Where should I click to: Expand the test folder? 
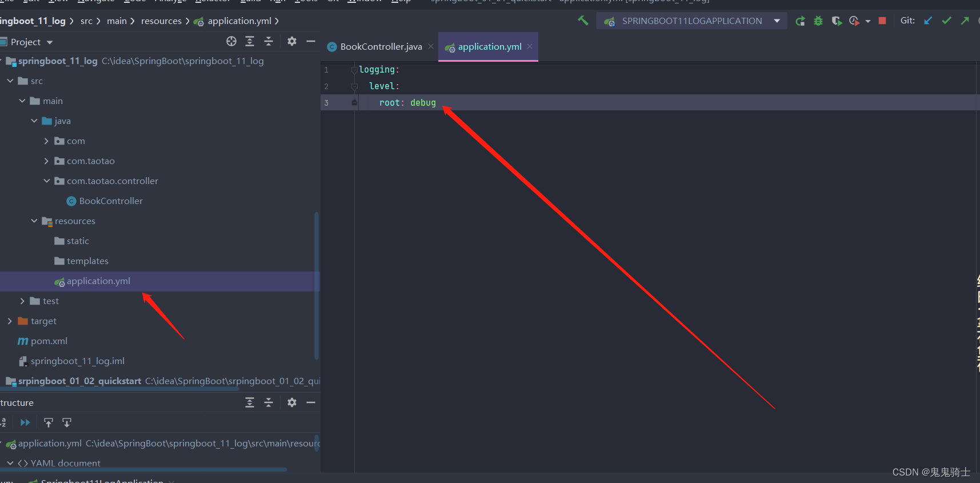pyautogui.click(x=22, y=301)
